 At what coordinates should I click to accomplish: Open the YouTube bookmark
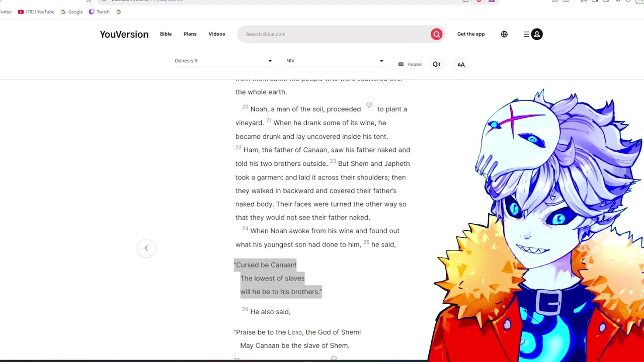(36, 12)
